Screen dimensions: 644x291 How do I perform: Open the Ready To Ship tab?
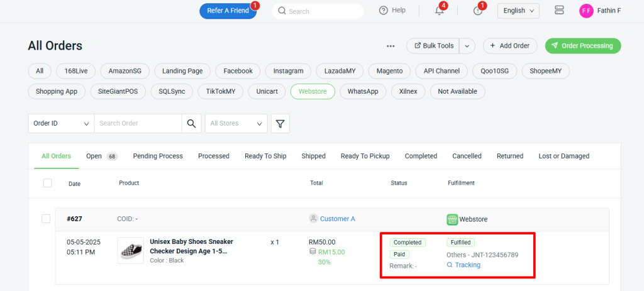tap(265, 156)
